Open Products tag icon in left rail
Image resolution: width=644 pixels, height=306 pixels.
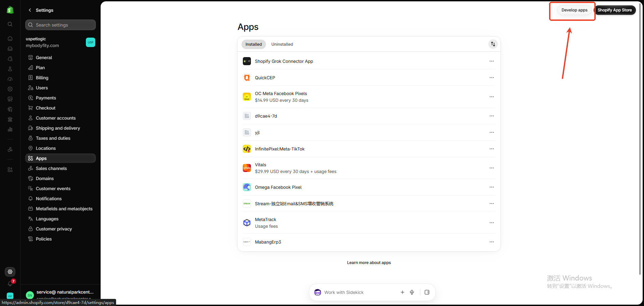pyautogui.click(x=10, y=59)
